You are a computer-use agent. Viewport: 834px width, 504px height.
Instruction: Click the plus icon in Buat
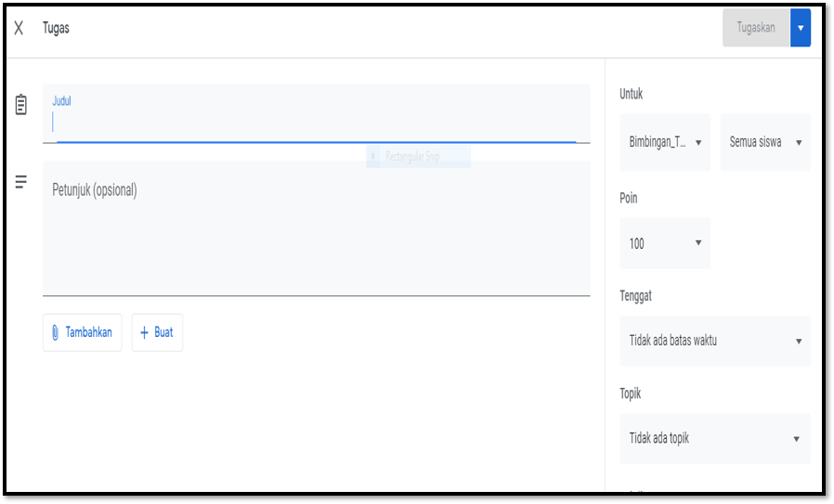144,333
